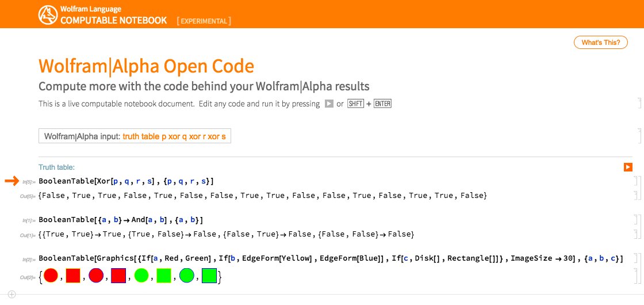Select the cell bracket of the Out[1] output line

point(636,234)
